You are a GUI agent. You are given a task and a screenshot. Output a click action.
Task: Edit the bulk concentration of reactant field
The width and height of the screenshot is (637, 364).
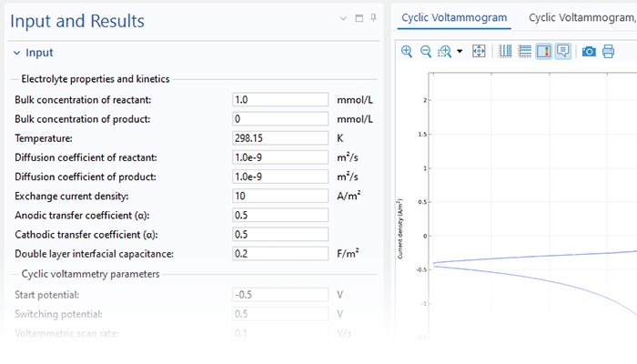pyautogui.click(x=280, y=99)
